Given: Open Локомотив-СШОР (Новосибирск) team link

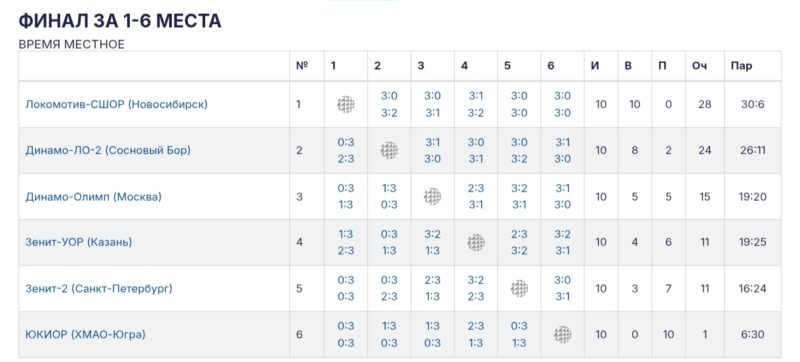Looking at the screenshot, I should [116, 105].
